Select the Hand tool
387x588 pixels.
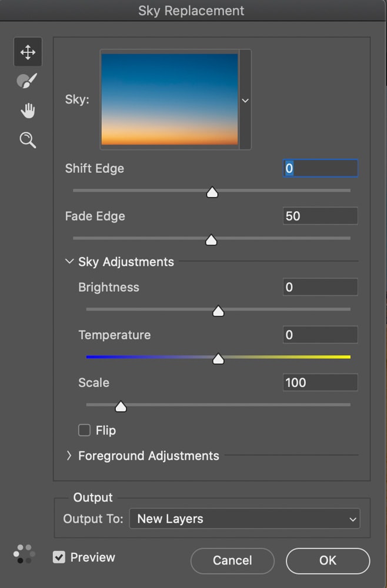pyautogui.click(x=28, y=111)
